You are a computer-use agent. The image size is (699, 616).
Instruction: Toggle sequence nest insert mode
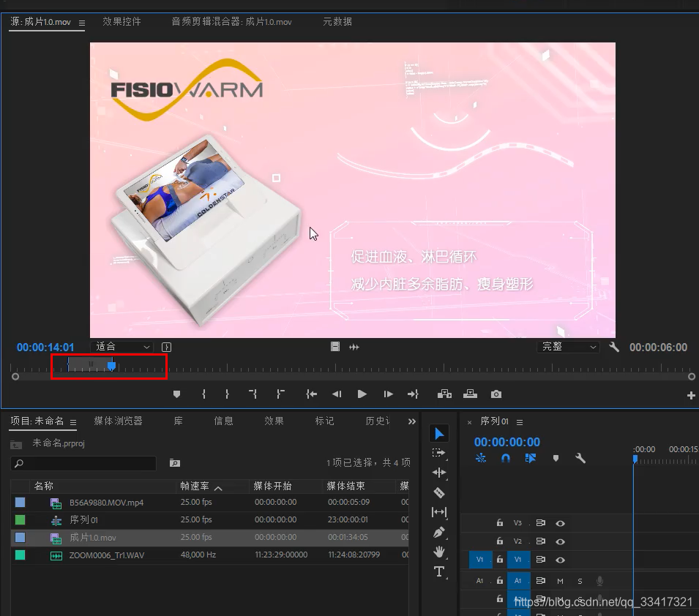point(481,458)
